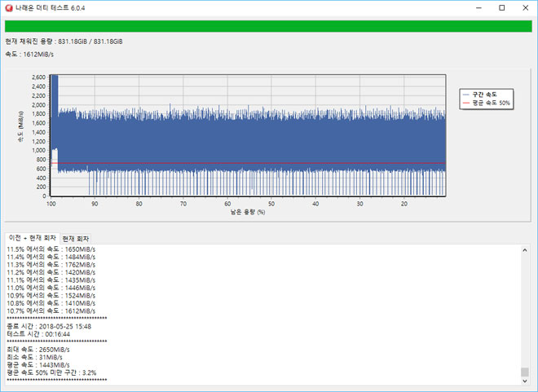Click the 구간 속도 legend entry

479,95
